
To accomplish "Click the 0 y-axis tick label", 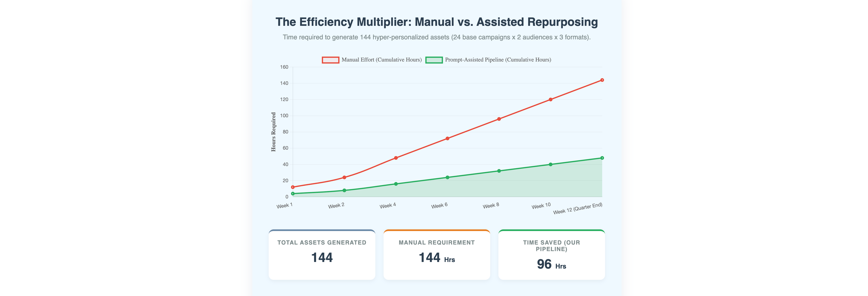I will pyautogui.click(x=287, y=197).
